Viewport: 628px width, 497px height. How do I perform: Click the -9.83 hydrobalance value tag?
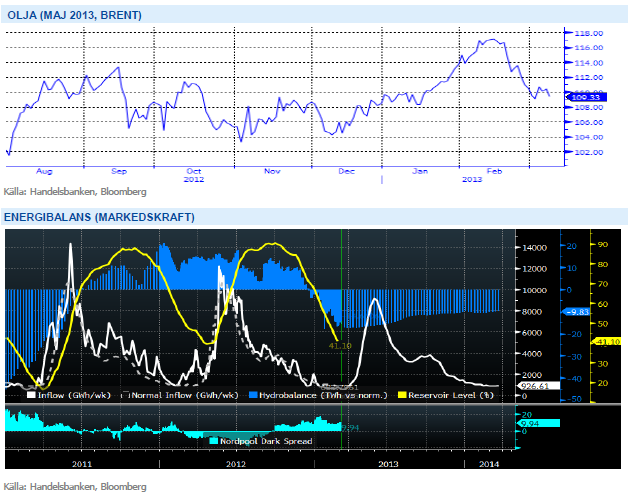(576, 311)
